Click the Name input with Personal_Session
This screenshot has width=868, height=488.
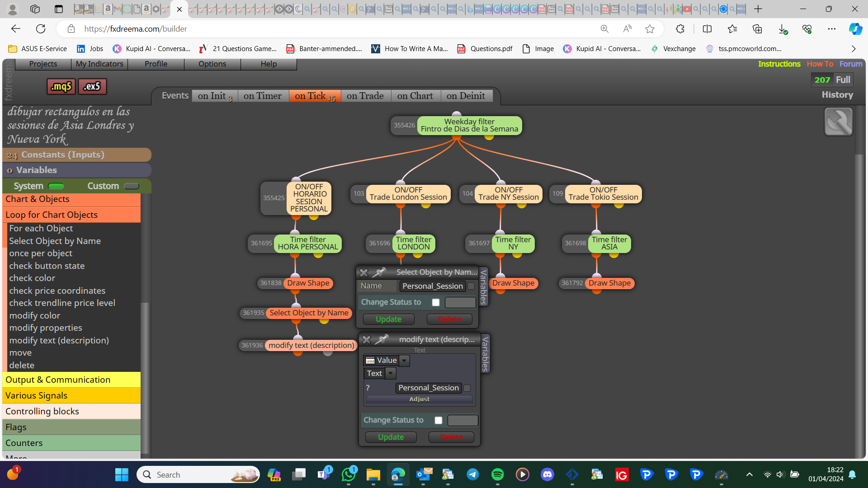click(433, 286)
